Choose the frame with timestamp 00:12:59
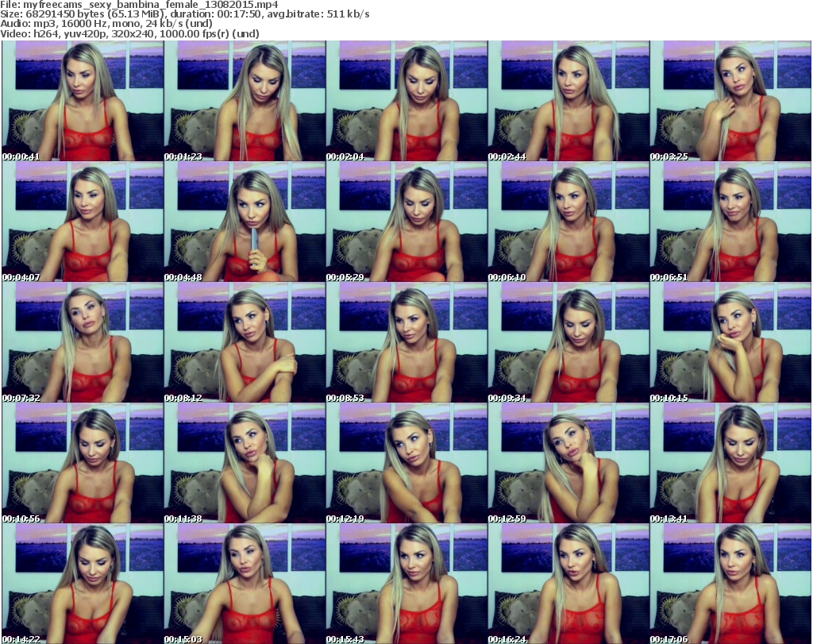The image size is (813, 644). [568, 463]
